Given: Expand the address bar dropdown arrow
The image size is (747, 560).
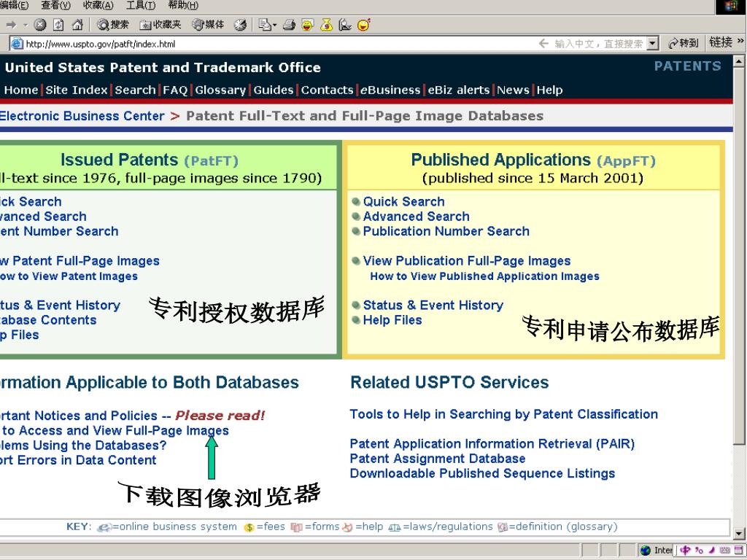Looking at the screenshot, I should click(653, 44).
